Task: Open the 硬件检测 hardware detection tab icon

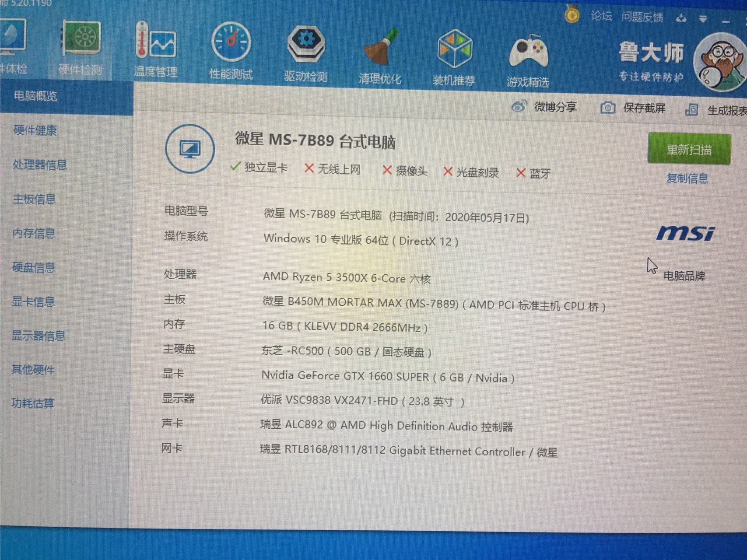Action: (81, 38)
